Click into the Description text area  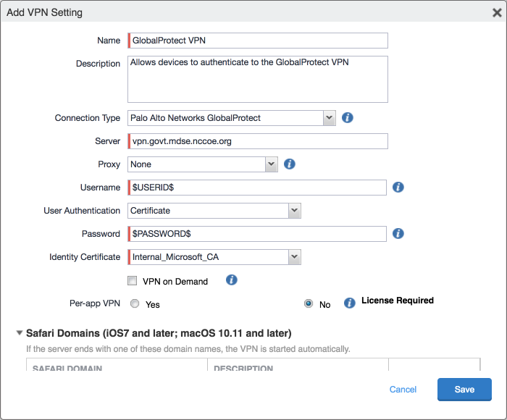(x=258, y=79)
